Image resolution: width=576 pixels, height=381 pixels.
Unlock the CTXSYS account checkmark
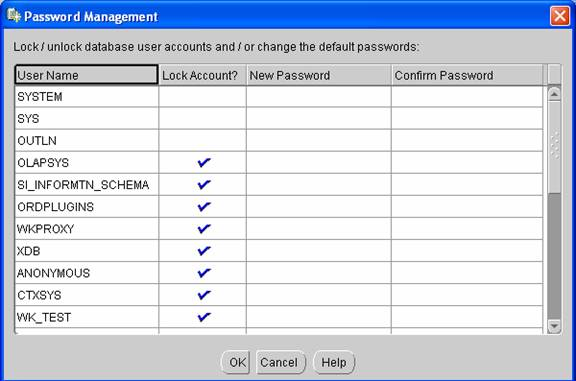(x=204, y=295)
